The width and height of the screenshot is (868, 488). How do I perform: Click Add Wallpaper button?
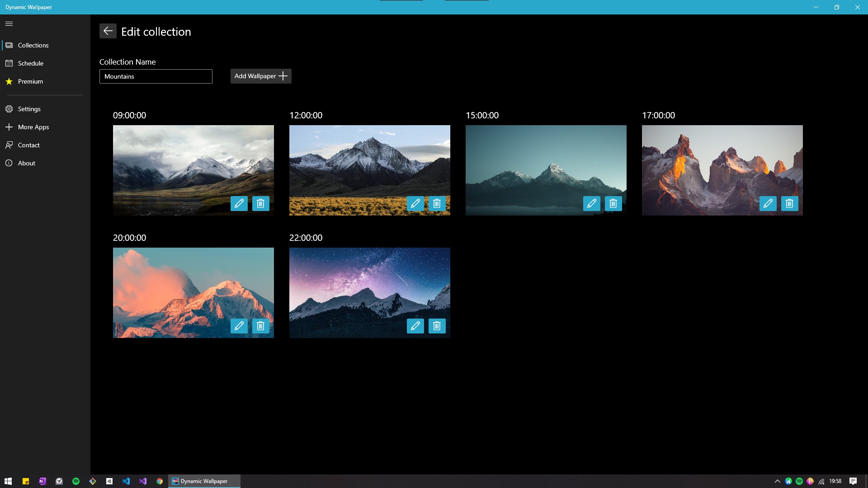point(260,76)
